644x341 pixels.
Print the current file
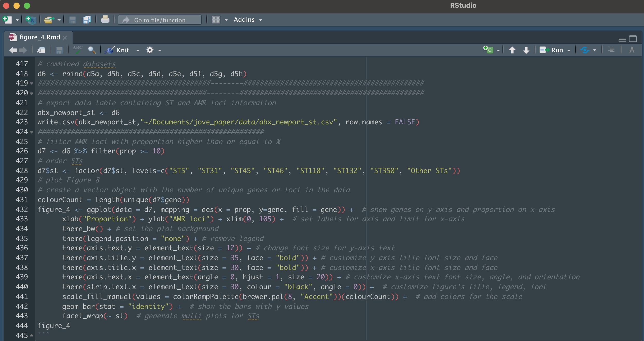(105, 20)
